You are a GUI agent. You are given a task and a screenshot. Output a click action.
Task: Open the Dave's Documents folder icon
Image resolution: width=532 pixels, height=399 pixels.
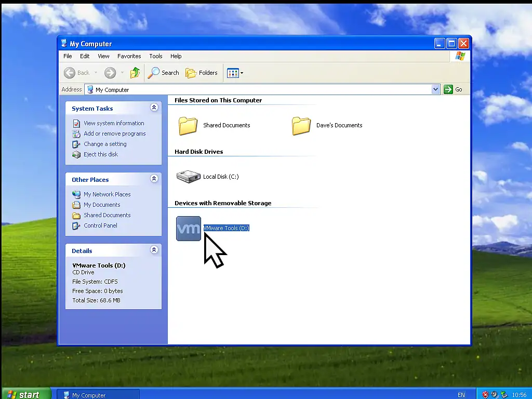pyautogui.click(x=301, y=126)
